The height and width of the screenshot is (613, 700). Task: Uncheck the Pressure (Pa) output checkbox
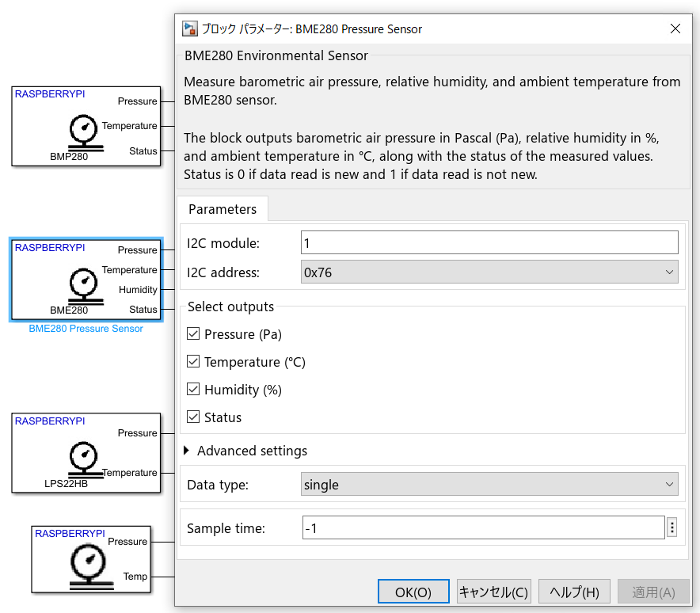(193, 334)
